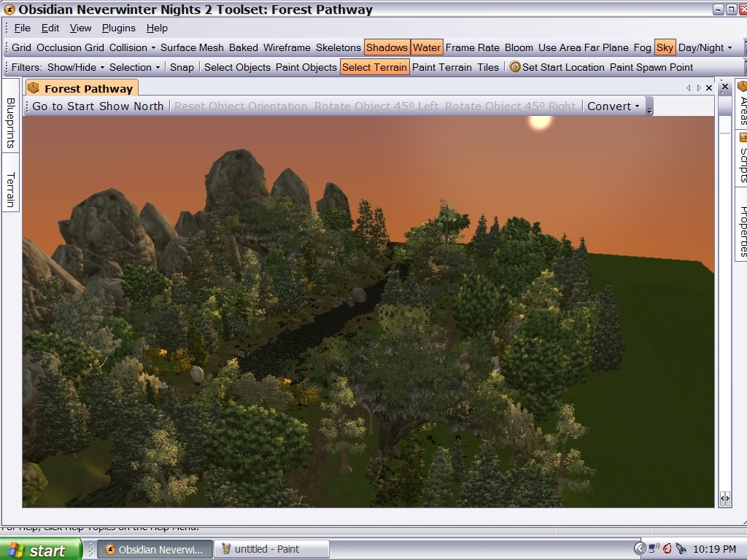Disable the Shadows display toggle

[387, 47]
